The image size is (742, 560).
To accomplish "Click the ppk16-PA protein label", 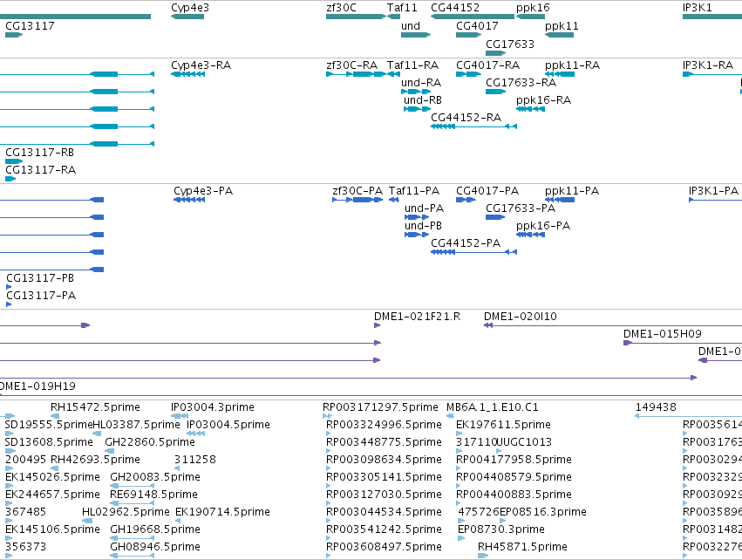I will 543,225.
